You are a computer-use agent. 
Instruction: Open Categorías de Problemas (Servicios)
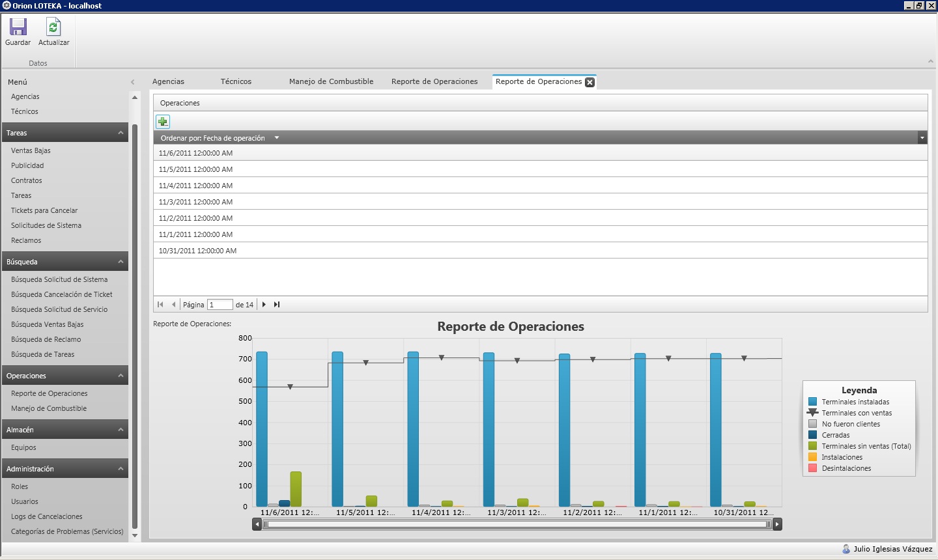point(67,531)
